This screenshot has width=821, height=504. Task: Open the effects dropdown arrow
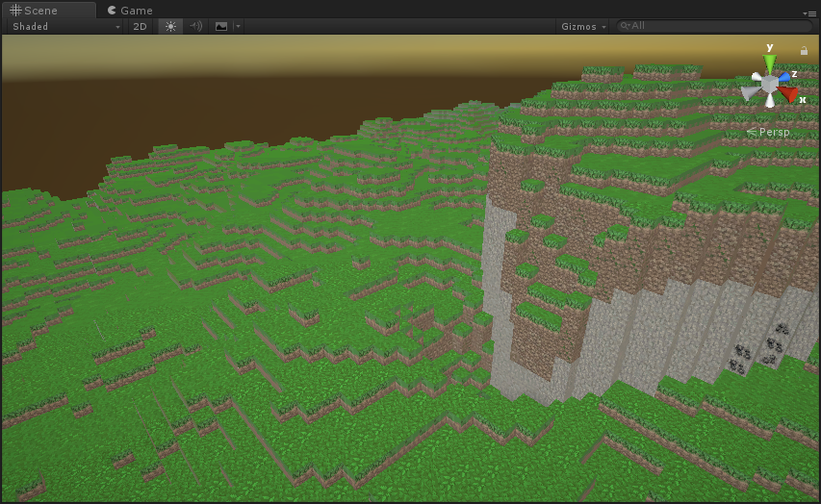click(x=238, y=26)
